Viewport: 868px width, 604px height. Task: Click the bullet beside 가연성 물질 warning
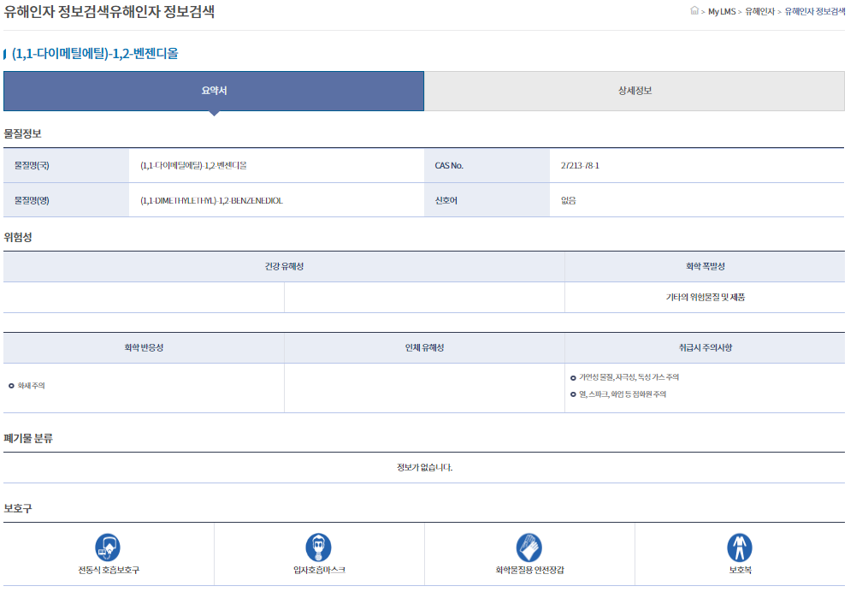coord(573,377)
